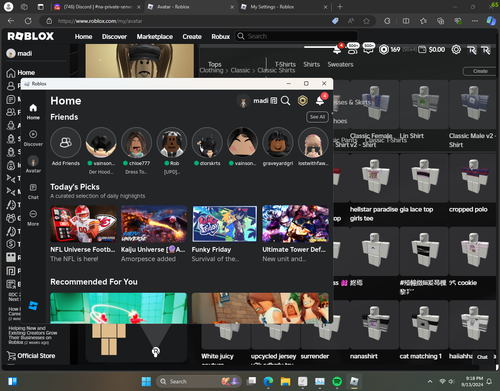The height and width of the screenshot is (391, 500).
Task: Open Edge Copilot icon in browser toolbar
Action: click(491, 21)
